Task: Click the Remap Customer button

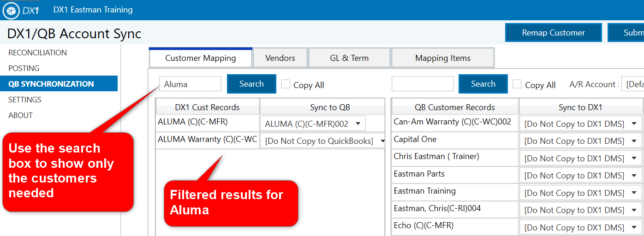Action: click(553, 33)
